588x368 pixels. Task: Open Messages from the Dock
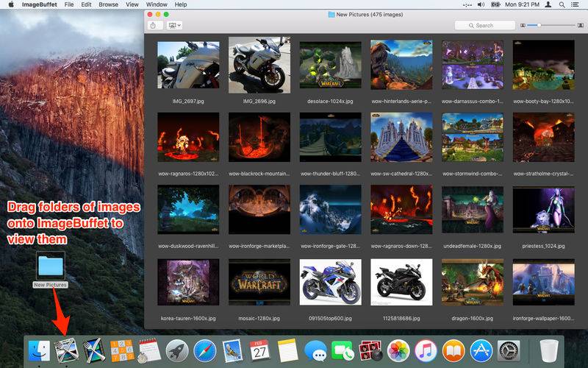[315, 351]
